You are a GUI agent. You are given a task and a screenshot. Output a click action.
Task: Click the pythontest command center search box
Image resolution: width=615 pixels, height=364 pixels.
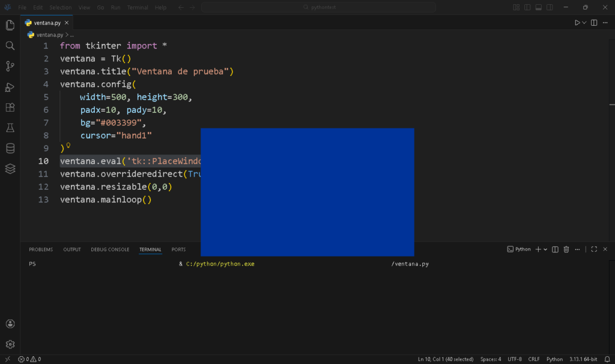click(318, 7)
